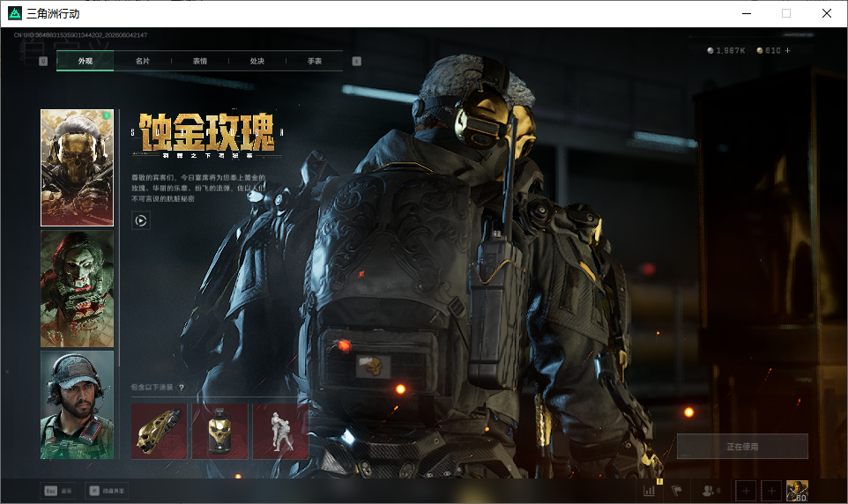Click the Q key previous-tab icon
848x504 pixels.
coord(43,61)
